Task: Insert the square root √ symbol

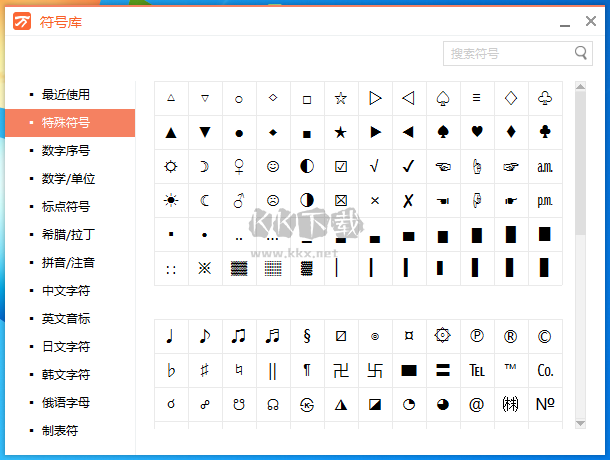Action: 375,167
